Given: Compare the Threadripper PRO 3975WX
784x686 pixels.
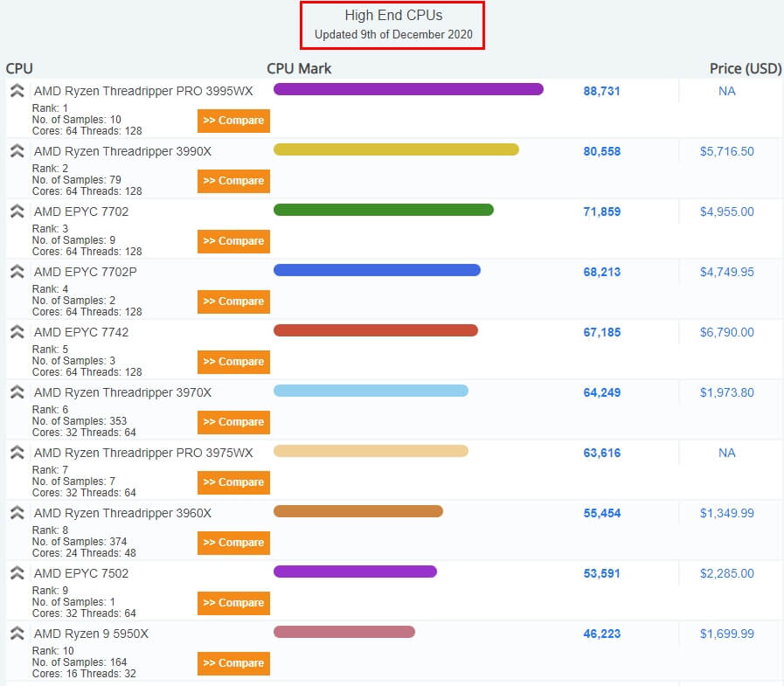Looking at the screenshot, I should 233,482.
